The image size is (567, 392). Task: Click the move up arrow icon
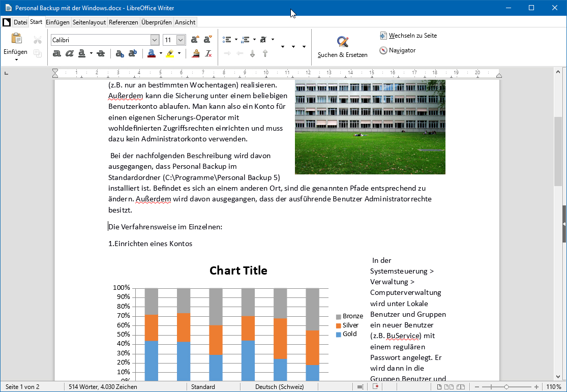[265, 53]
